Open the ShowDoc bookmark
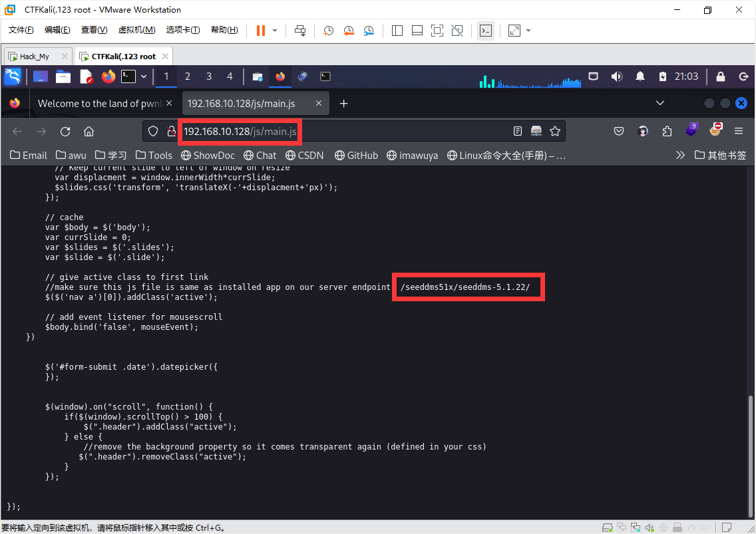Screen dimensions: 756x534 coord(208,155)
